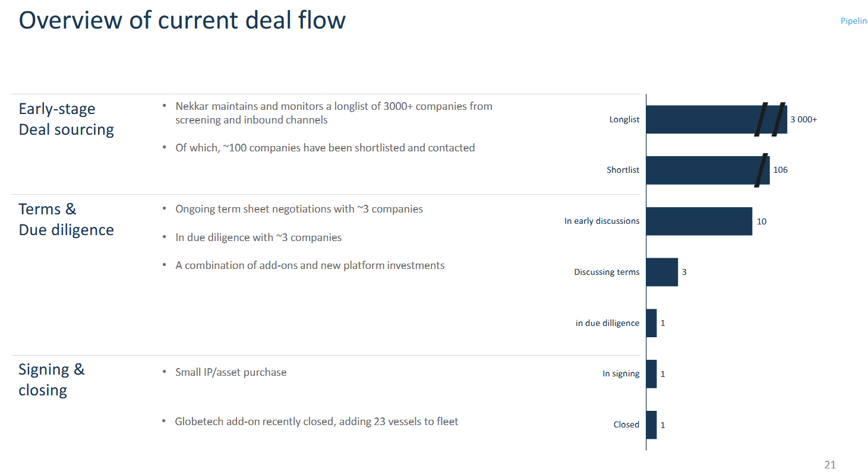Select the Signing & closing heading

(x=52, y=379)
